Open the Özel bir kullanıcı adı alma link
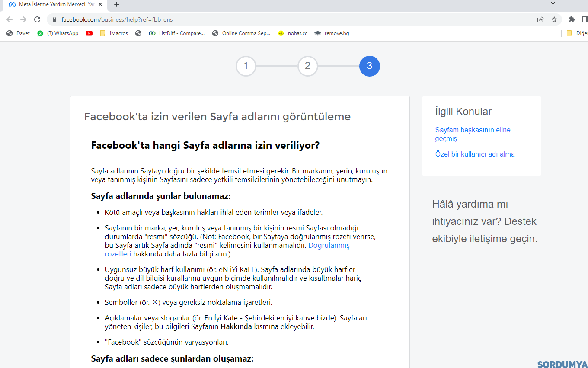Viewport: 588px width, 368px height. pyautogui.click(x=475, y=154)
